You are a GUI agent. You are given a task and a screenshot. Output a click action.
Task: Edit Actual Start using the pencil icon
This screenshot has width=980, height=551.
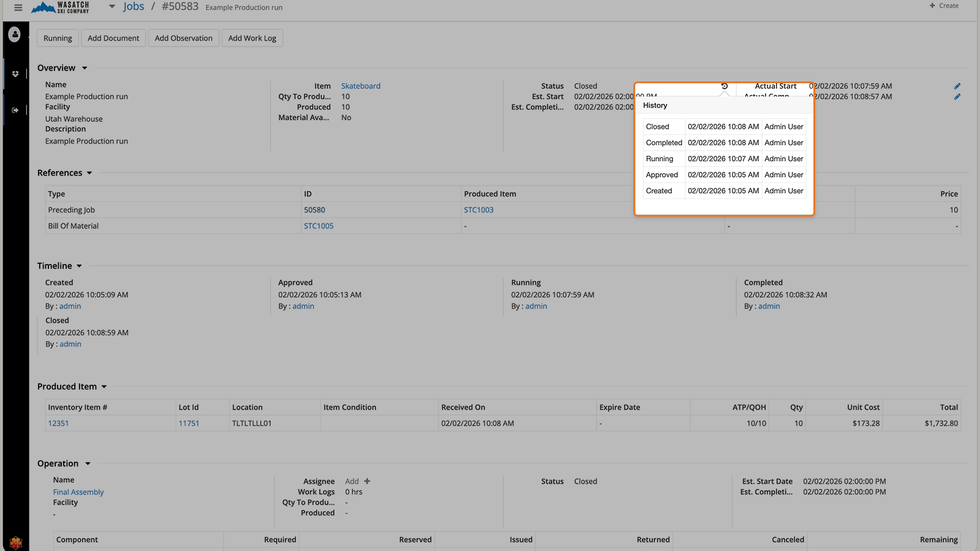tap(958, 87)
